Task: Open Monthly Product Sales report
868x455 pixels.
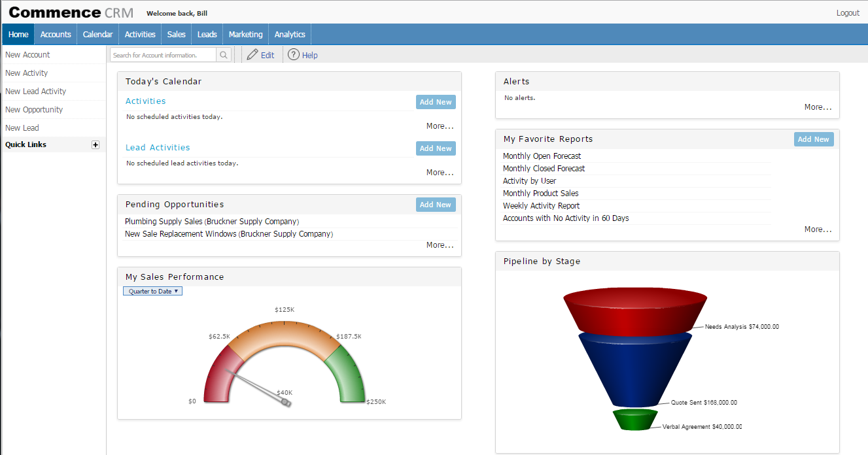Action: point(540,194)
